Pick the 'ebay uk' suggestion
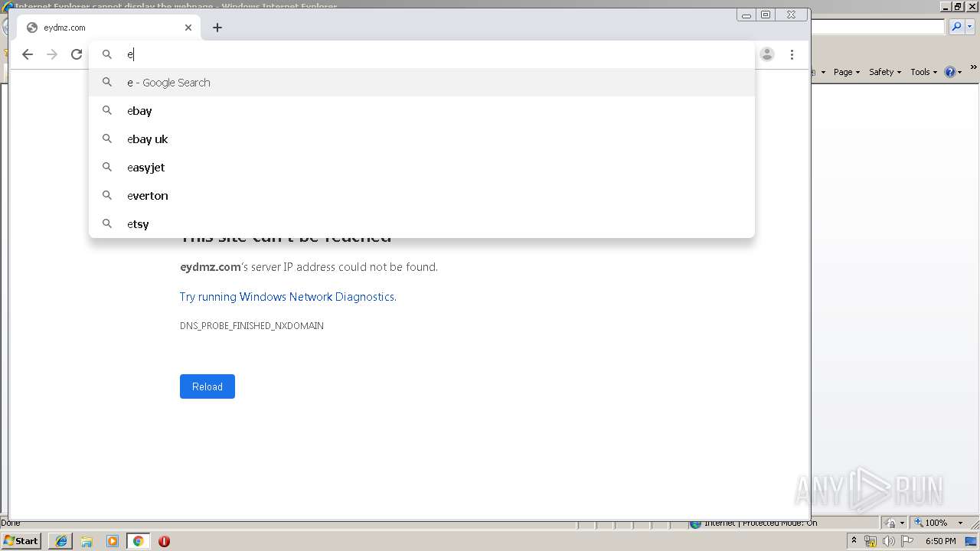The image size is (980, 551). point(422,139)
